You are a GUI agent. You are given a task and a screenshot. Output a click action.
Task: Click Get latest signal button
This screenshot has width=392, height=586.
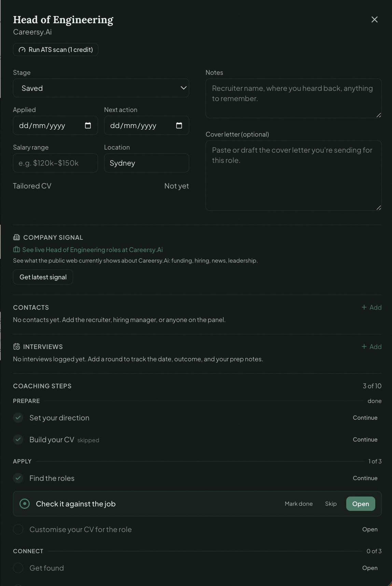43,277
